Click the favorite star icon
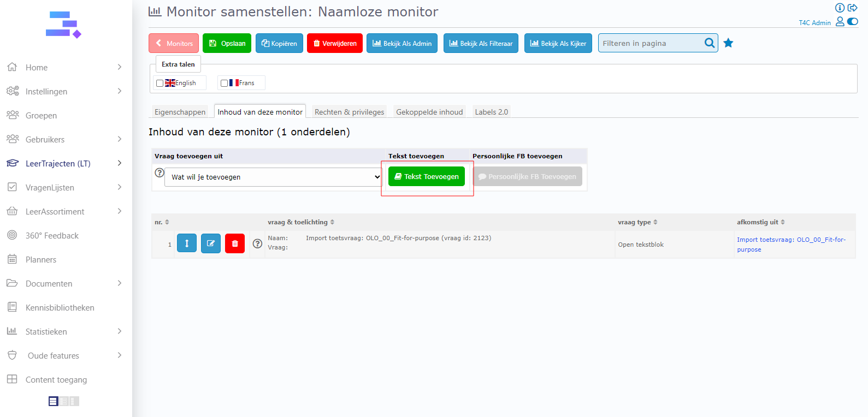The image size is (868, 417). tap(728, 43)
